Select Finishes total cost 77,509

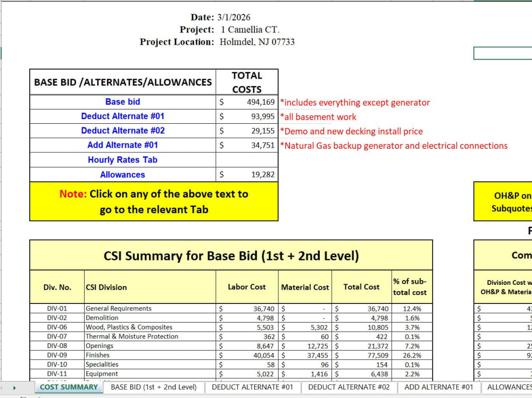click(x=361, y=355)
